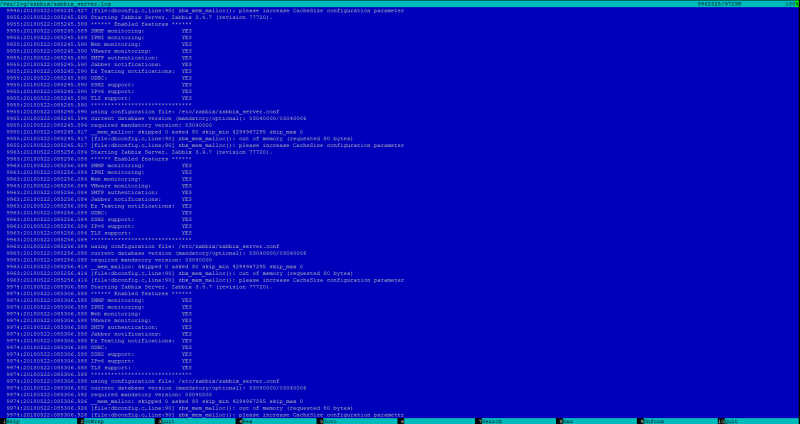This screenshot has width=800, height=424.
Task: Select the 9946 'please increase CacheSize' line
Action: point(206,11)
